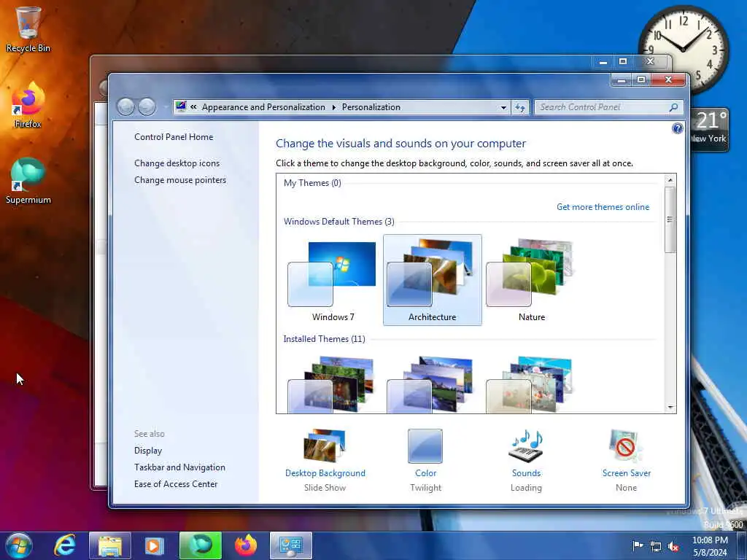
Task: Open Windows Explorer from the taskbar
Action: pyautogui.click(x=110, y=545)
